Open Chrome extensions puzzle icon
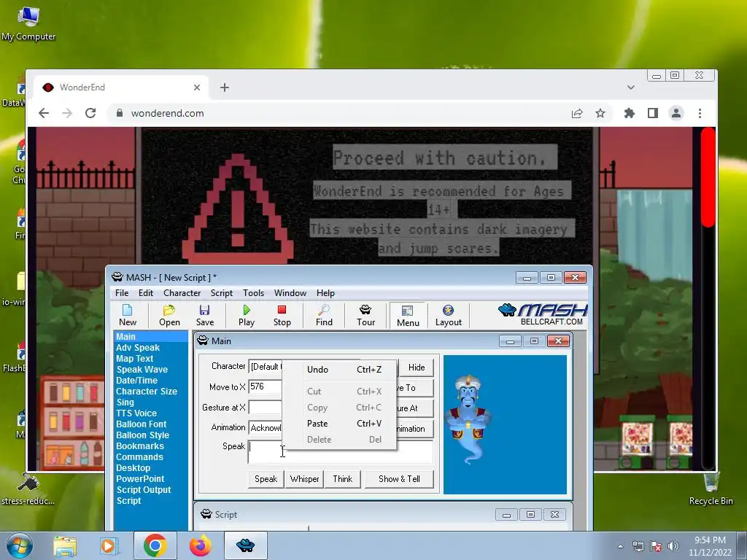Viewport: 747px width, 560px height. [630, 113]
